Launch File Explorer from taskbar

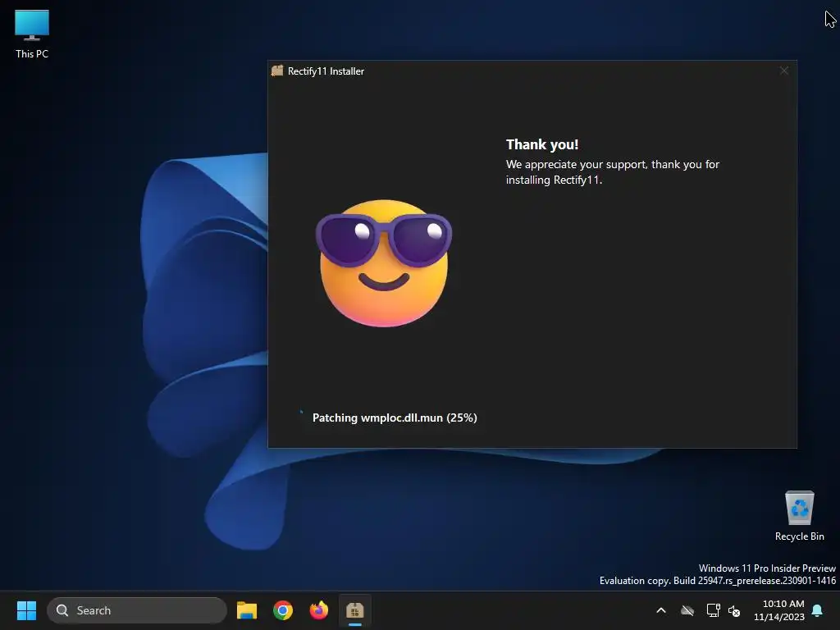[x=247, y=610]
